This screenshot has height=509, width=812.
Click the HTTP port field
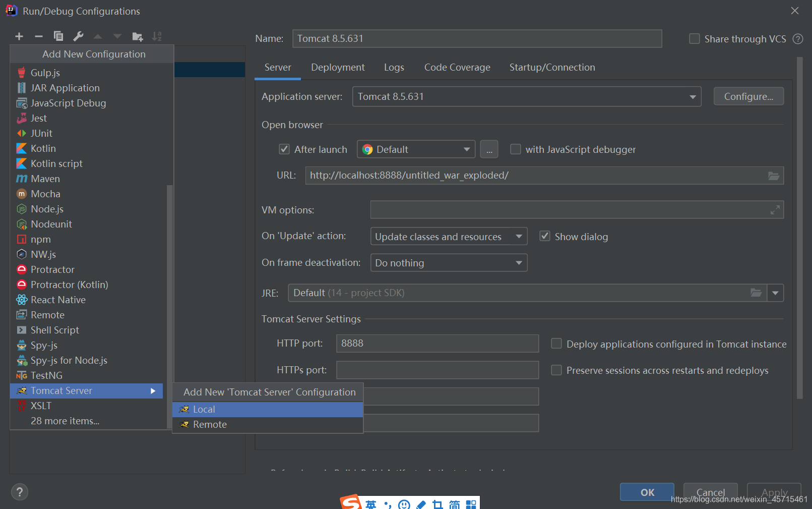(x=438, y=344)
